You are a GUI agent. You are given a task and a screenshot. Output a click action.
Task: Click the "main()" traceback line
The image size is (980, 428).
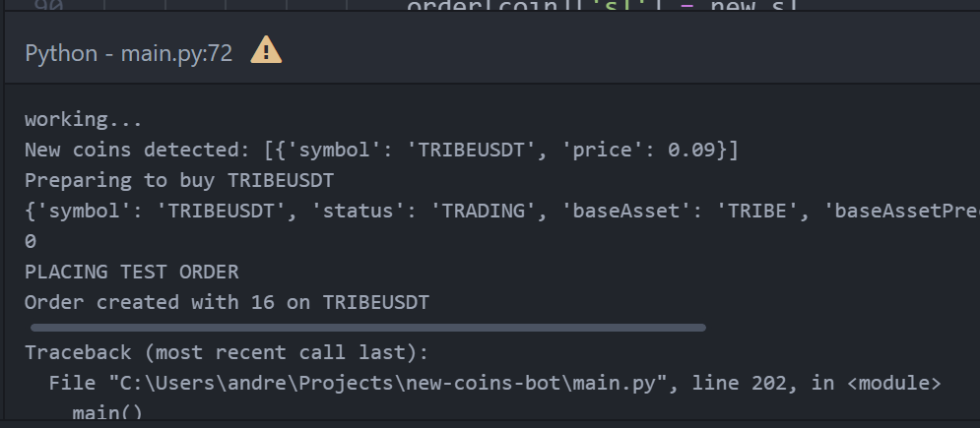[x=107, y=413]
